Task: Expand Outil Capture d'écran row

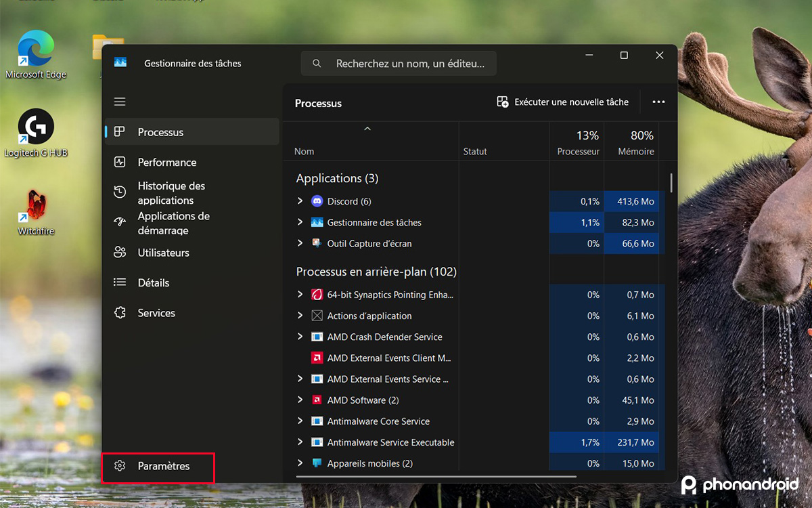Action: tap(300, 243)
